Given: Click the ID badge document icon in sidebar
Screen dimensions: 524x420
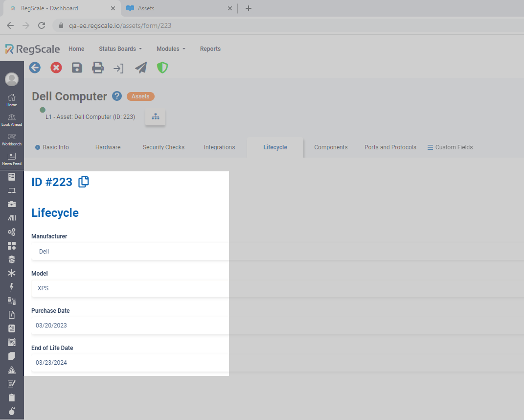Looking at the screenshot, I should (12, 328).
